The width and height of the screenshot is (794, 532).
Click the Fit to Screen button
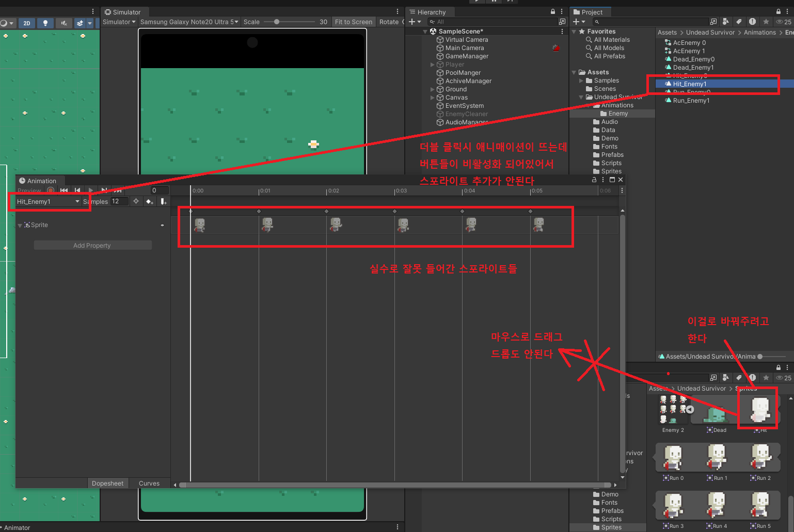tap(353, 22)
